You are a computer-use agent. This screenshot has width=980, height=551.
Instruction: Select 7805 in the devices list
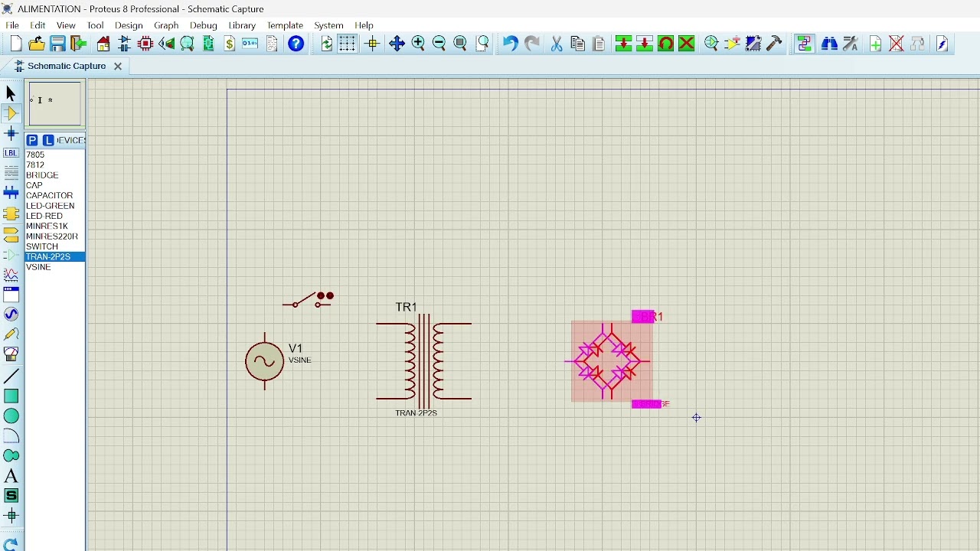[x=55, y=155]
